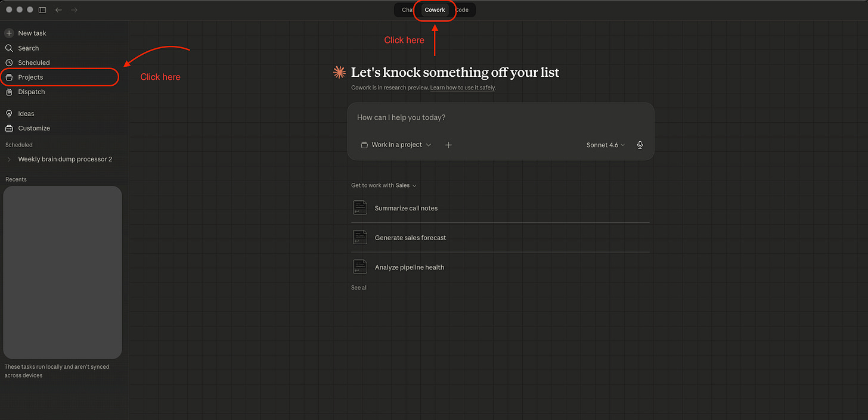Open the Work in a project dropdown
This screenshot has width=868, height=420.
pyautogui.click(x=396, y=145)
